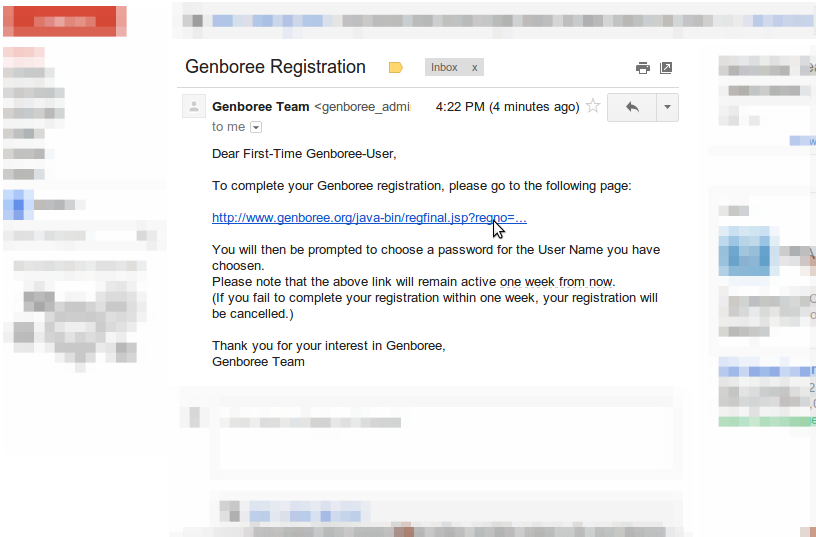Remove the Inbox label with x
Viewport: 816px width, 537px height.
[x=475, y=68]
